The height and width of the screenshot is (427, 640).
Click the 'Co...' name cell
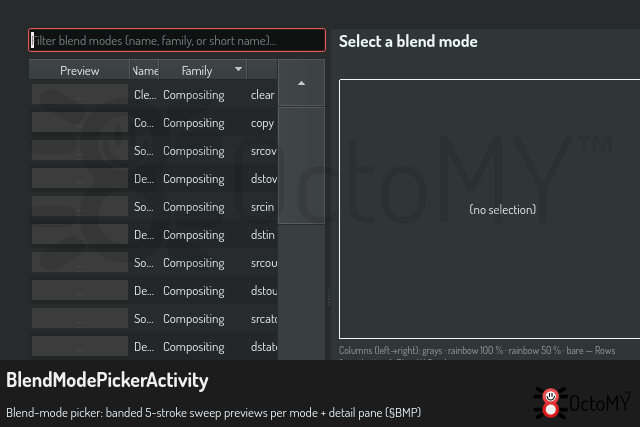point(145,123)
